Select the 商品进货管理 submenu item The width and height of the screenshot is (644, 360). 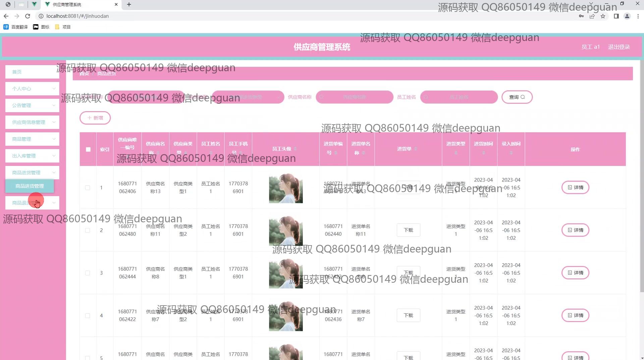(x=30, y=186)
